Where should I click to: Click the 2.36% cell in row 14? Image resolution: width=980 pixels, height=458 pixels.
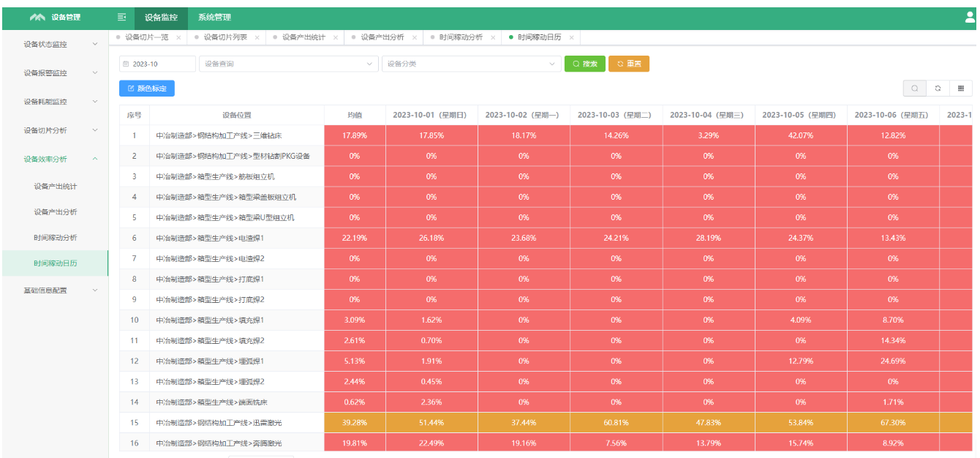(431, 402)
